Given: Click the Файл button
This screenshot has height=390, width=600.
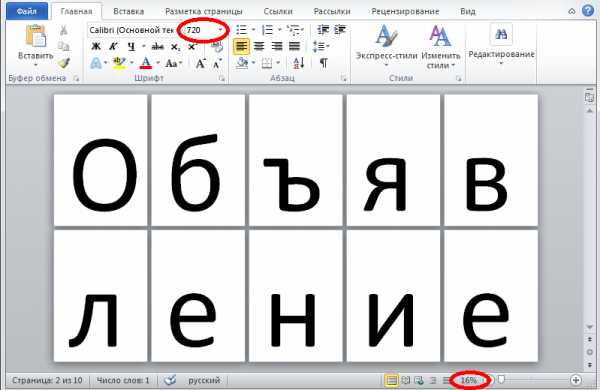Looking at the screenshot, I should pos(27,11).
